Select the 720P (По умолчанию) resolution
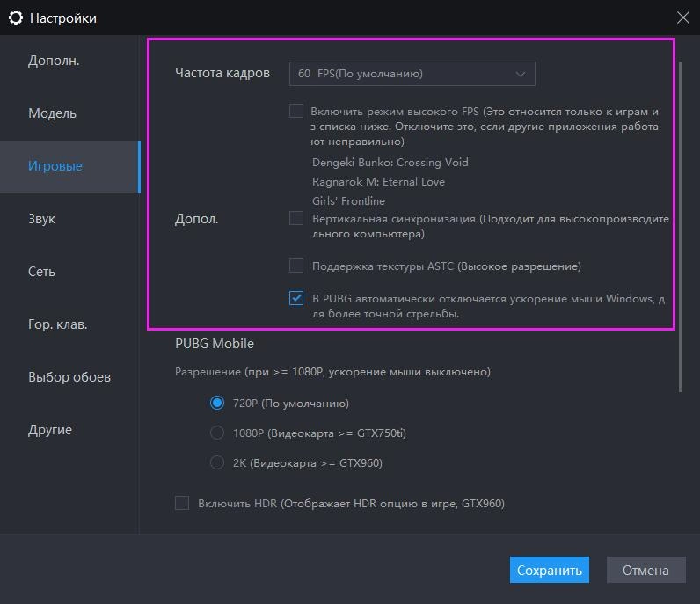This screenshot has width=700, height=604. point(217,403)
